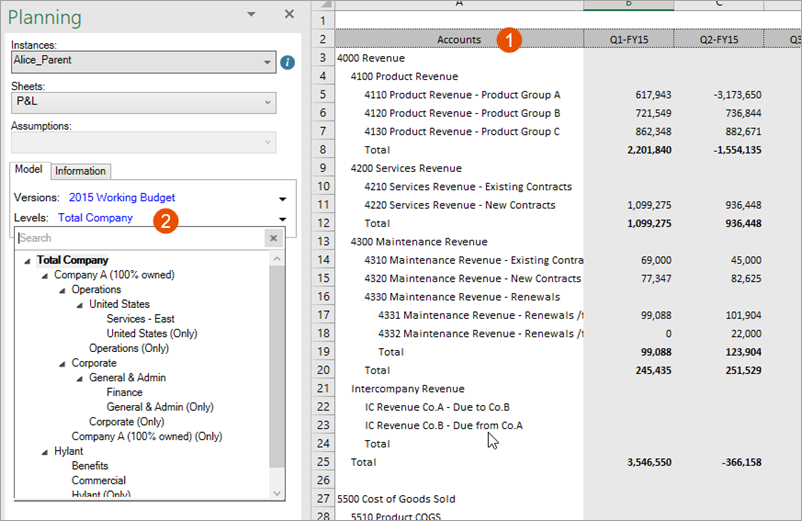Select the Intercompany Revenue cell
The height and width of the screenshot is (521, 802).
[x=459, y=389]
